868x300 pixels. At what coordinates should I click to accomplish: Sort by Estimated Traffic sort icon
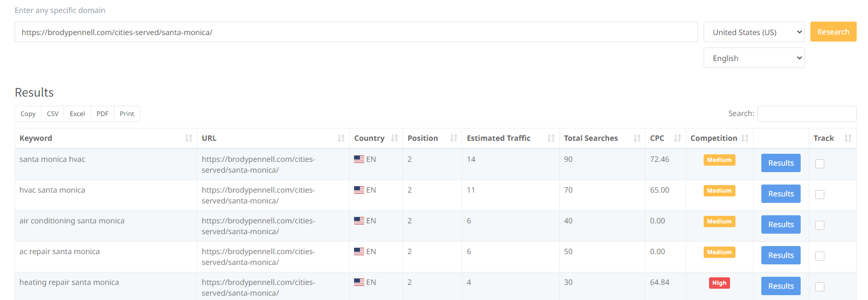click(x=551, y=138)
